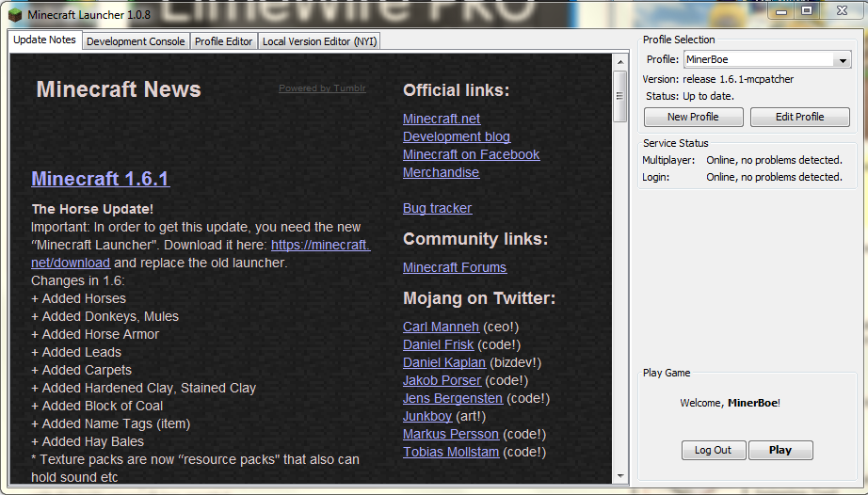Click 'Status: Up to date.' text
Viewport: 868px width, 495px height.
pos(690,96)
